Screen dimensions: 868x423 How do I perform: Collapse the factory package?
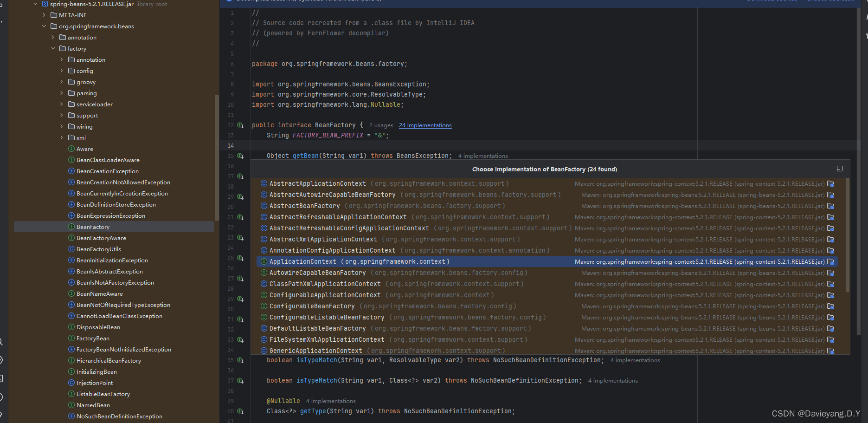(x=53, y=48)
